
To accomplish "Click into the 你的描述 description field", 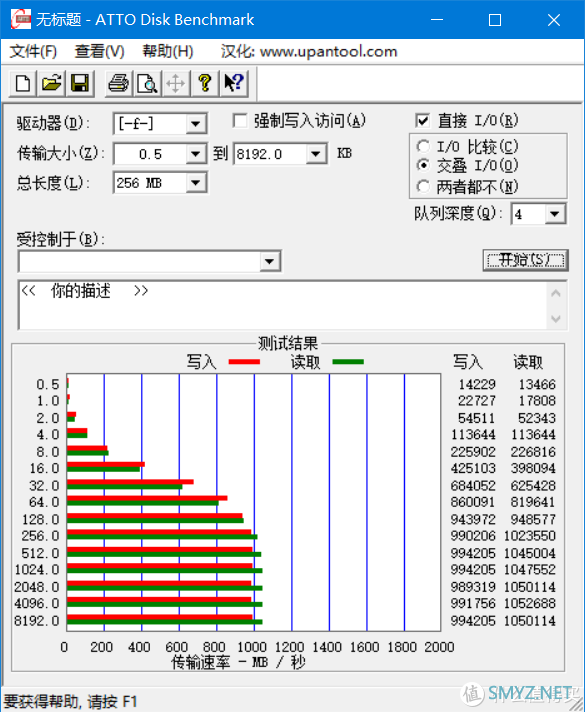I will coord(283,305).
